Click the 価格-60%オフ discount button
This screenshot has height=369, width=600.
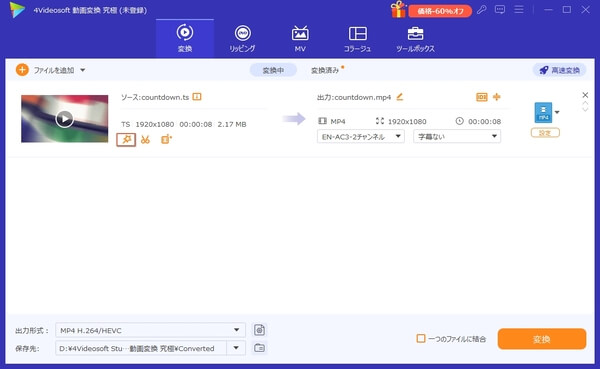coord(440,11)
